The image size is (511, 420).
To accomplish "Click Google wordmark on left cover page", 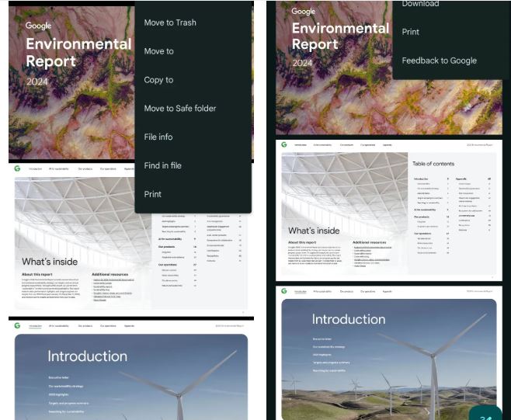I will click(x=39, y=26).
